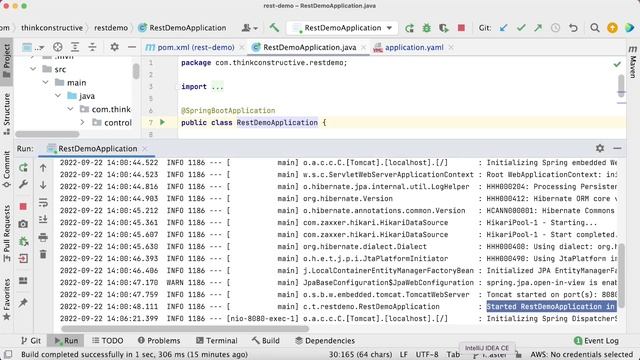Open Search Everywhere magnifier

[595, 28]
